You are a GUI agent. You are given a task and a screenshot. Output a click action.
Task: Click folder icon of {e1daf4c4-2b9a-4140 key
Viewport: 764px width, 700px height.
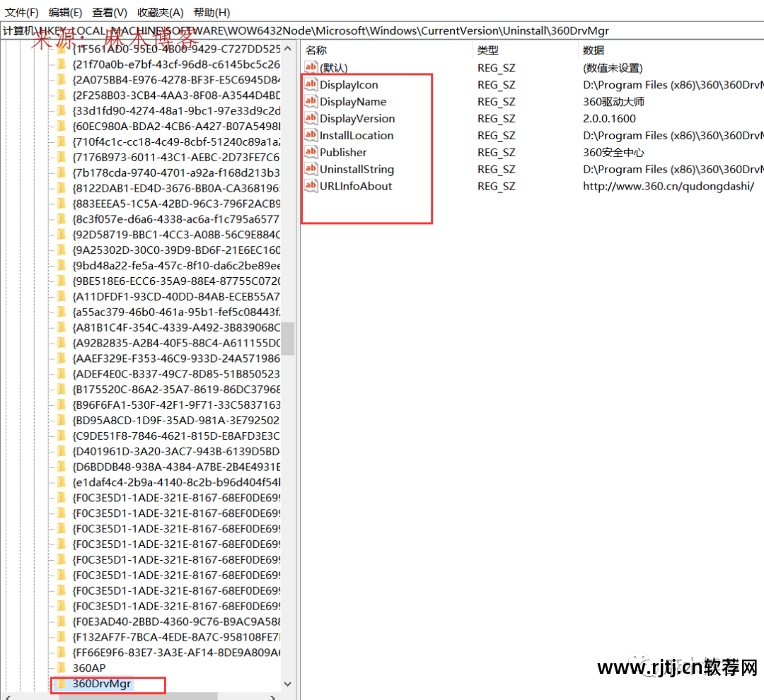pos(62,482)
